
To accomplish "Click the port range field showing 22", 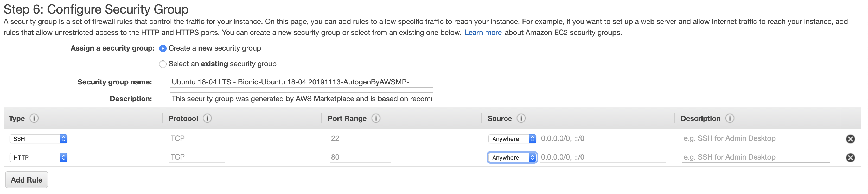I will [x=360, y=138].
